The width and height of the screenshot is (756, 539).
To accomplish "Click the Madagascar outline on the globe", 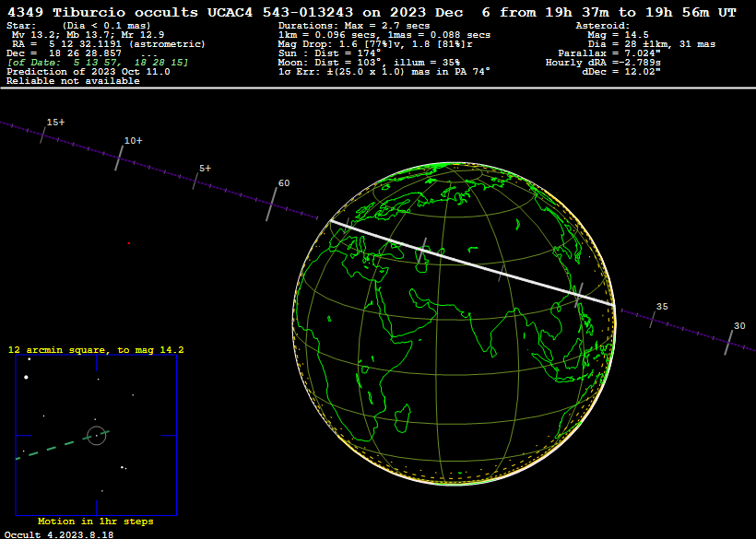I will coord(403,418).
